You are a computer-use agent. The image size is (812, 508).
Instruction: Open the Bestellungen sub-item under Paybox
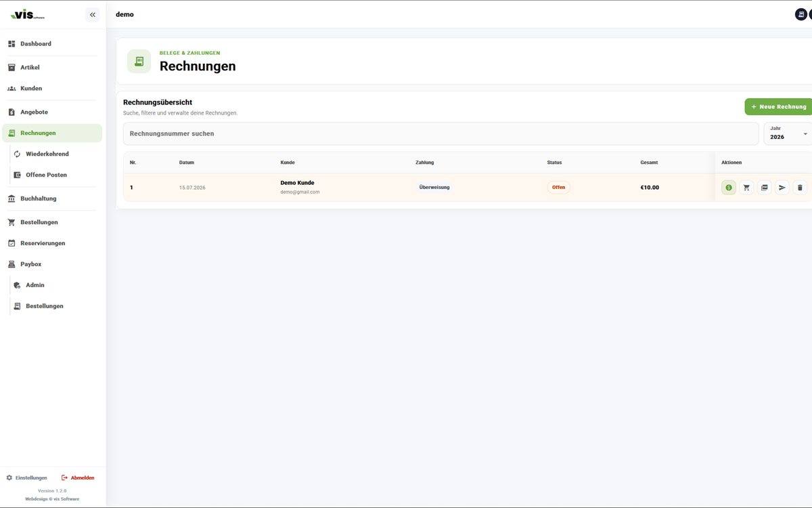tap(55, 306)
